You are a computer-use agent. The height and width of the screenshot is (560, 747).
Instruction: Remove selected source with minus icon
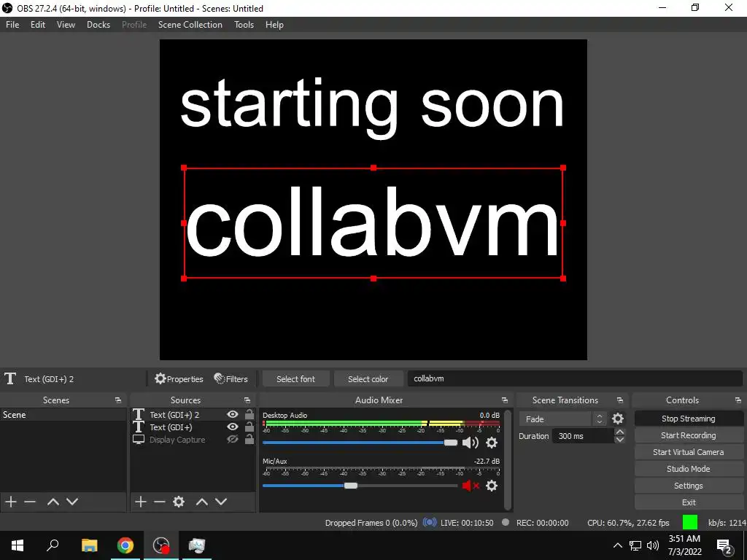tap(160, 502)
